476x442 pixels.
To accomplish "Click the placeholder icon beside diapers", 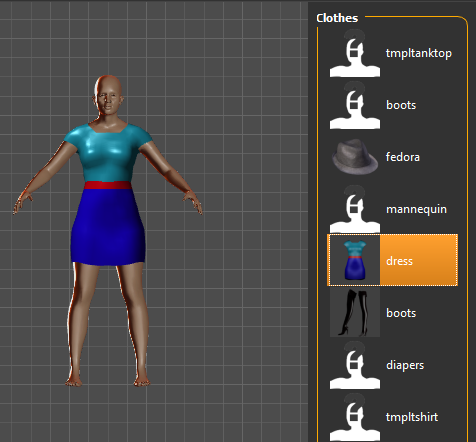I will coord(355,365).
